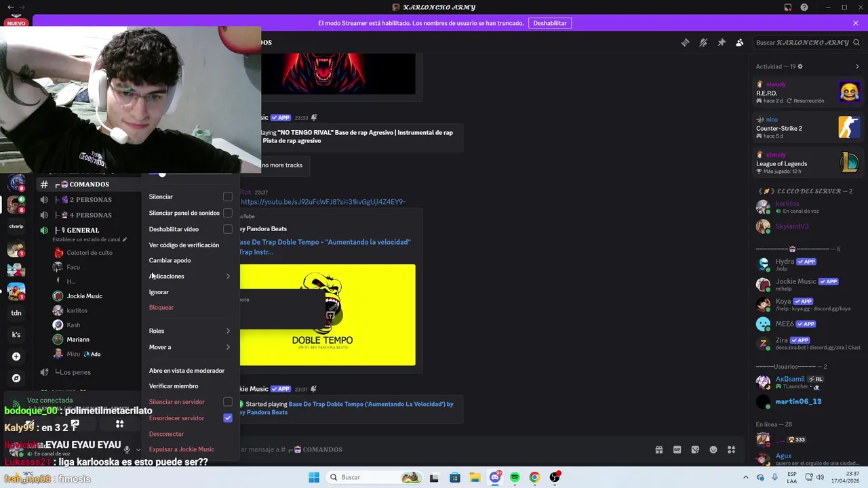
Task: Expand the Aplicaciones submenu
Action: coord(190,276)
